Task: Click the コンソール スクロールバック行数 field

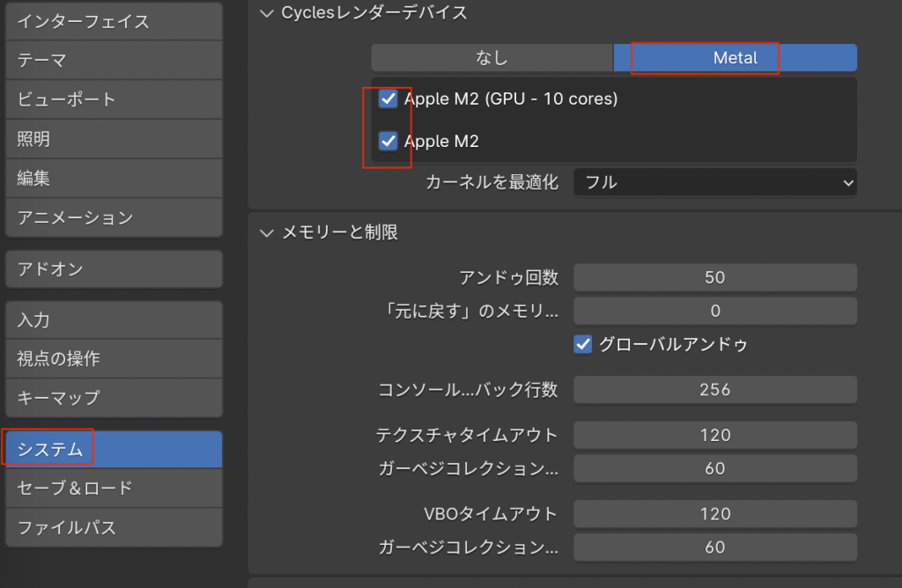Action: (714, 389)
